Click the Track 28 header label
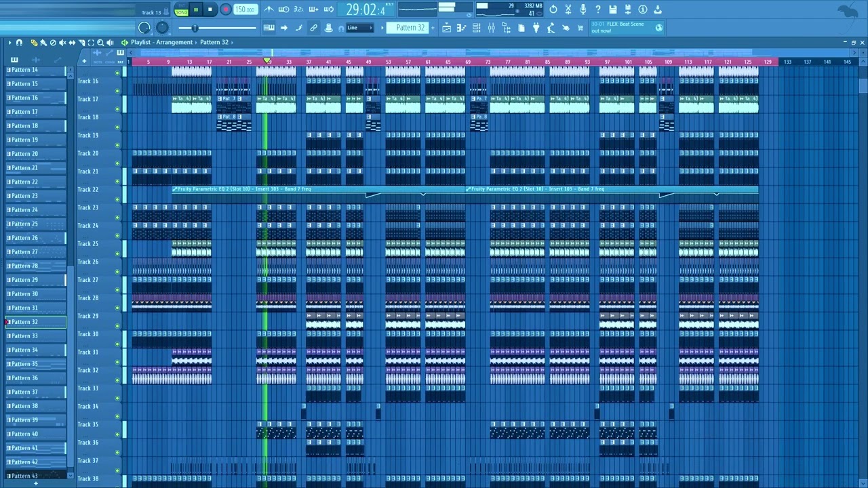Image resolution: width=868 pixels, height=488 pixels. tap(88, 298)
